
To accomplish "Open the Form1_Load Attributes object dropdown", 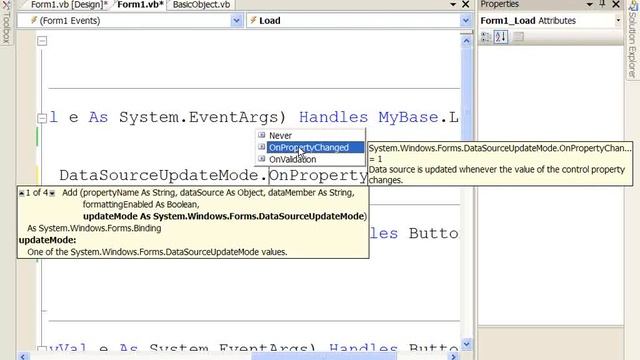I will [618, 20].
